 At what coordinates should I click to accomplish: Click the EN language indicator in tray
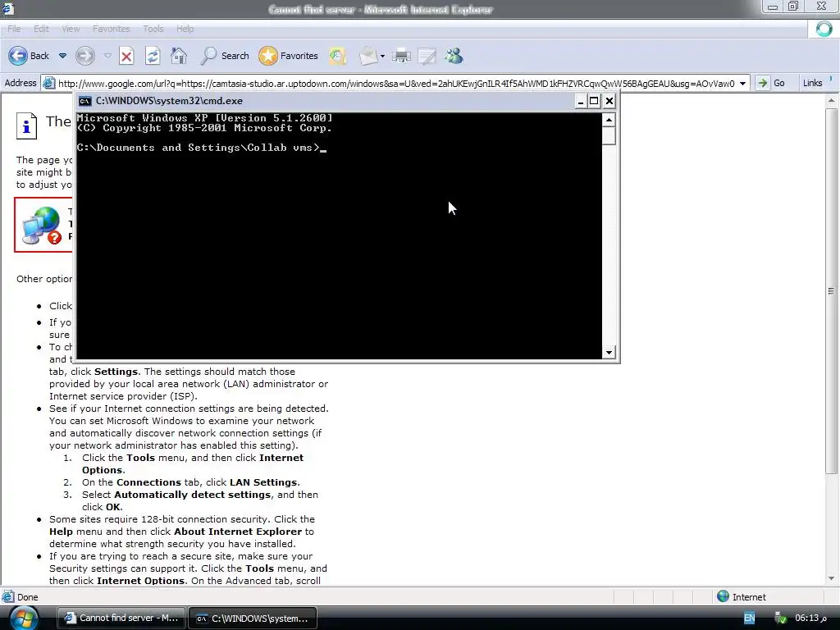tap(749, 619)
